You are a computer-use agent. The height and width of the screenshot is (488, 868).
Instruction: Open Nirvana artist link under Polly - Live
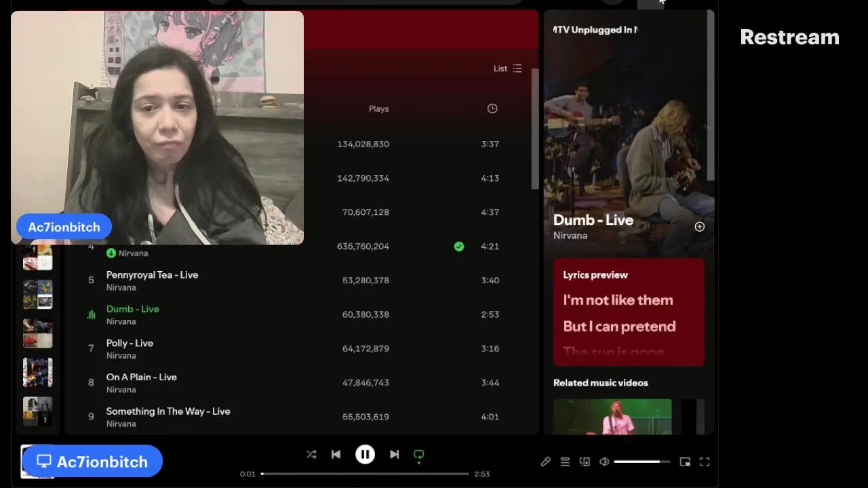[121, 355]
